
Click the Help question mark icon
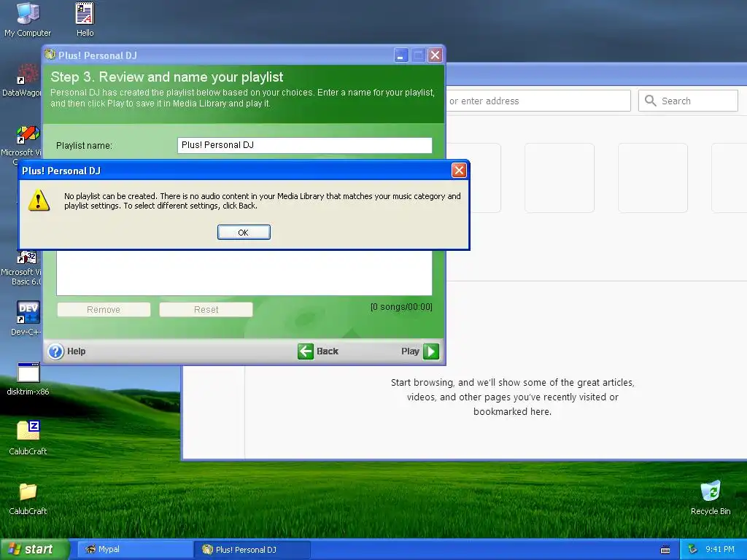point(55,351)
